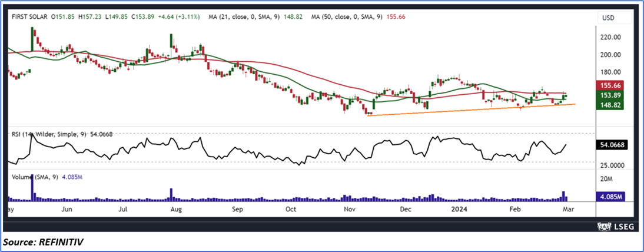
Task: Click the 180.00 price axis label
Action: coord(610,72)
